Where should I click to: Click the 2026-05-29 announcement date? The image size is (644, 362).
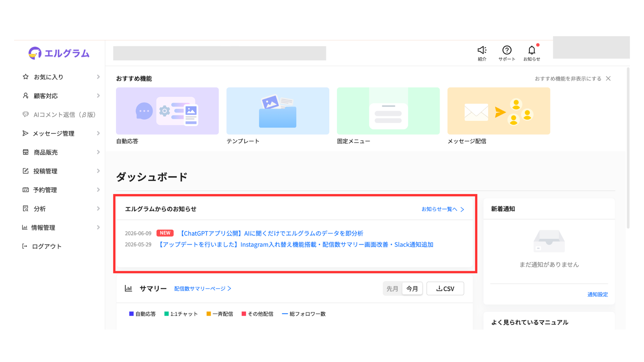[138, 245]
